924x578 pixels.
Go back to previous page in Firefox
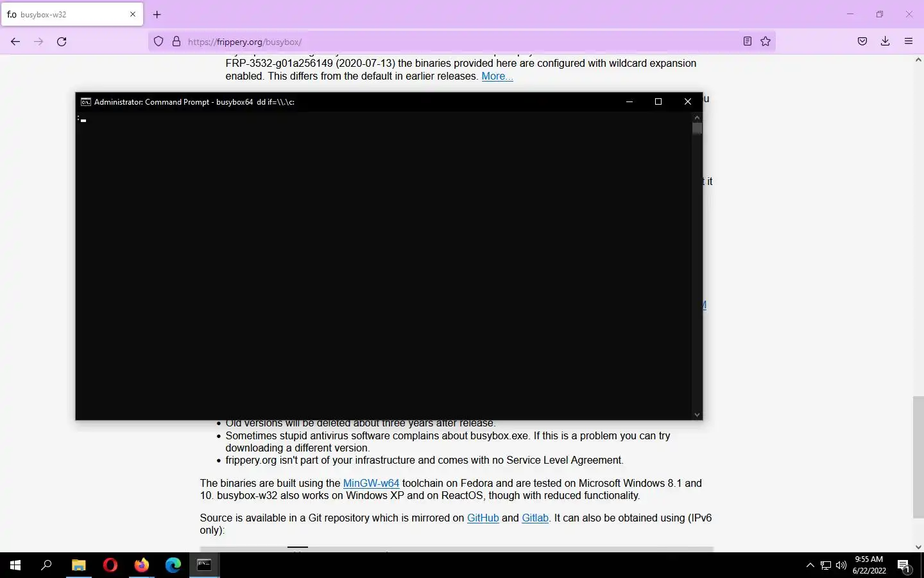[15, 42]
